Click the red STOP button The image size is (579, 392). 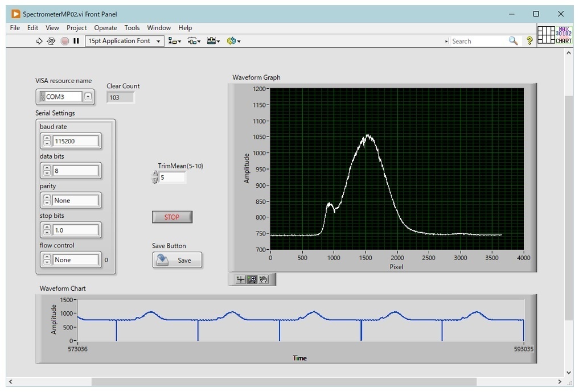[x=172, y=217]
